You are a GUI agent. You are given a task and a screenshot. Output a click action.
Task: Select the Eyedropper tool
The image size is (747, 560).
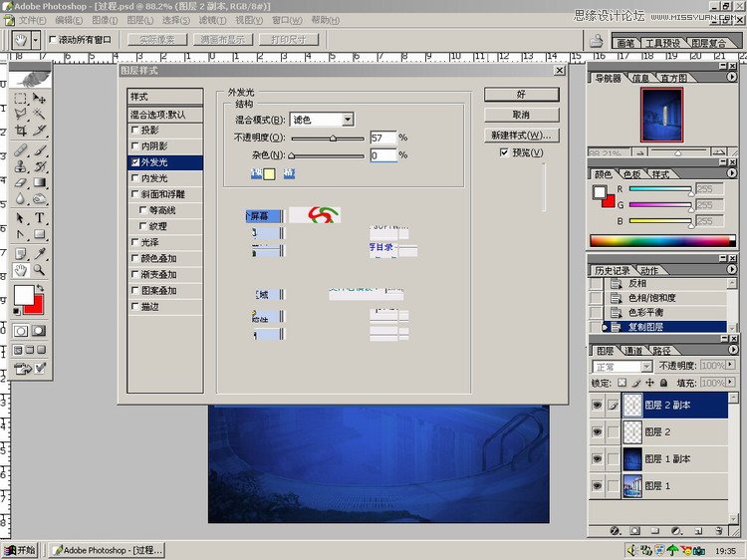click(x=39, y=254)
